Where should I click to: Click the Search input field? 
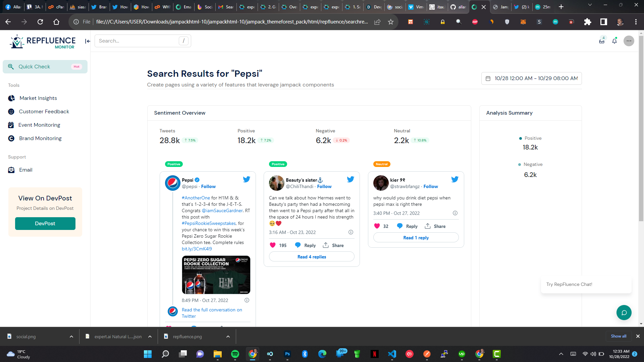[x=138, y=41]
